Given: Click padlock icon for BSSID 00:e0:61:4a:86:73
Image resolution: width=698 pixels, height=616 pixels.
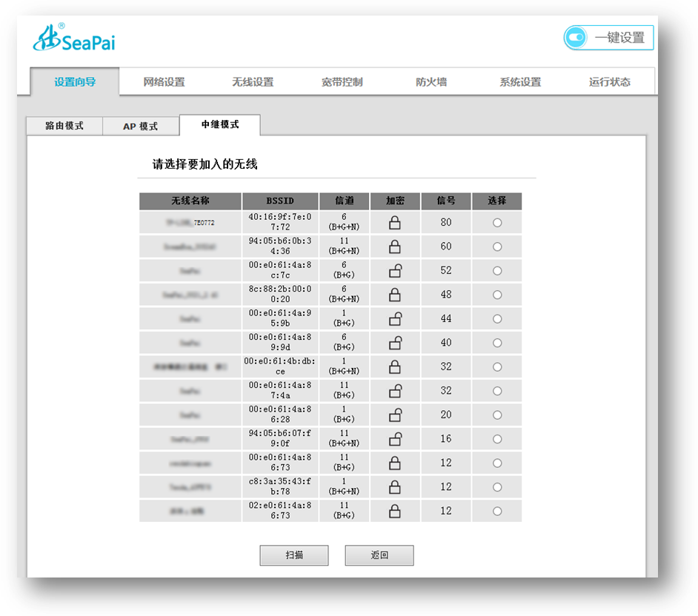Looking at the screenshot, I should pyautogui.click(x=395, y=463).
